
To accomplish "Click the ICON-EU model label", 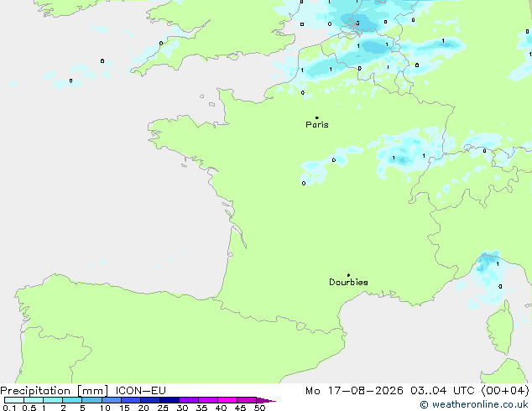I will pyautogui.click(x=140, y=391).
